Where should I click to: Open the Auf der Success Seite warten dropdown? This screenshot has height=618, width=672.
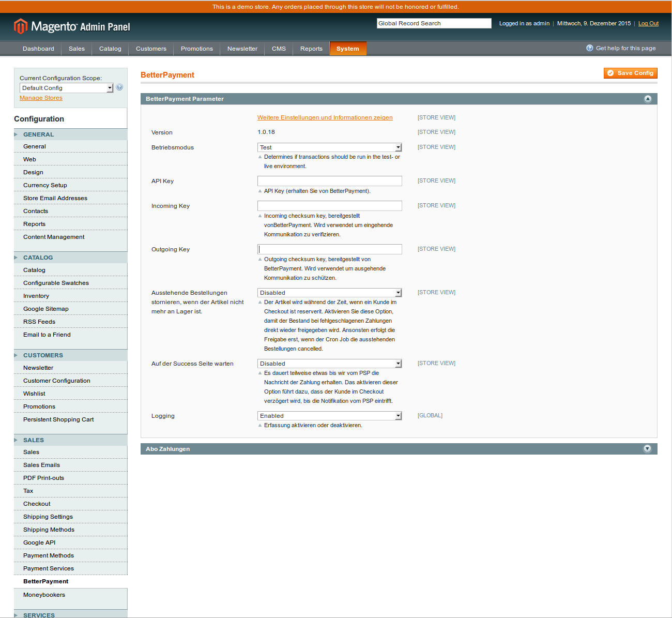click(x=329, y=364)
